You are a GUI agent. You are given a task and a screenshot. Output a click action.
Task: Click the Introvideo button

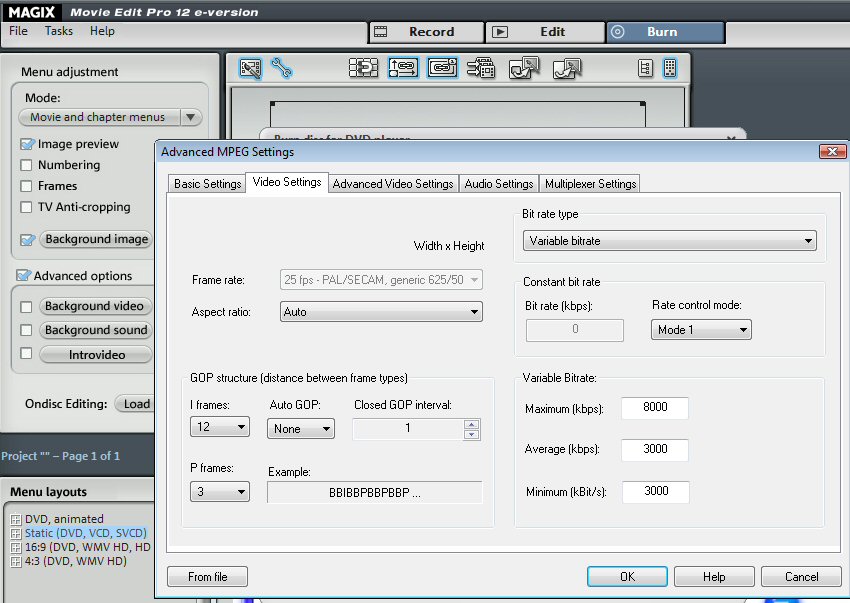[x=96, y=355]
